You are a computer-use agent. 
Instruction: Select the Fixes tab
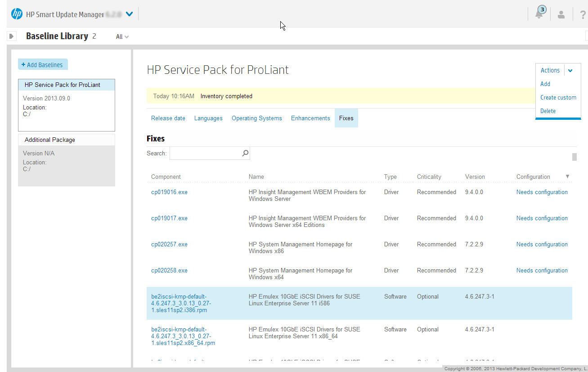[346, 118]
